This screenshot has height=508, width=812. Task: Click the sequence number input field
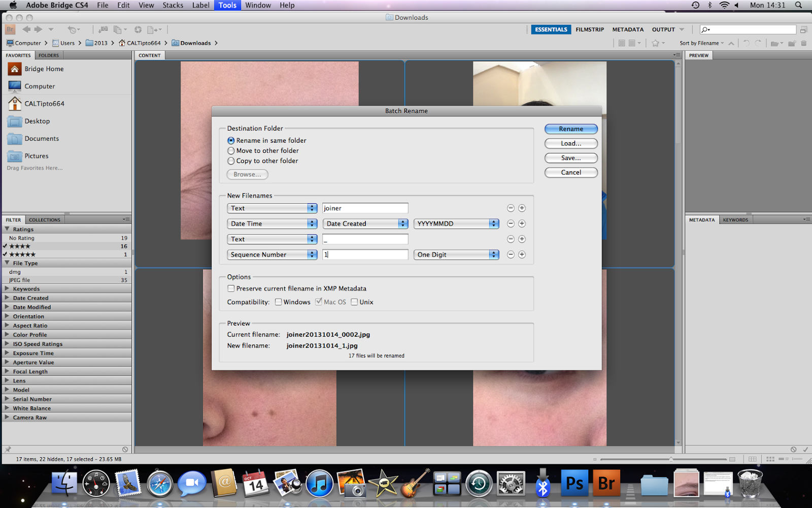365,255
